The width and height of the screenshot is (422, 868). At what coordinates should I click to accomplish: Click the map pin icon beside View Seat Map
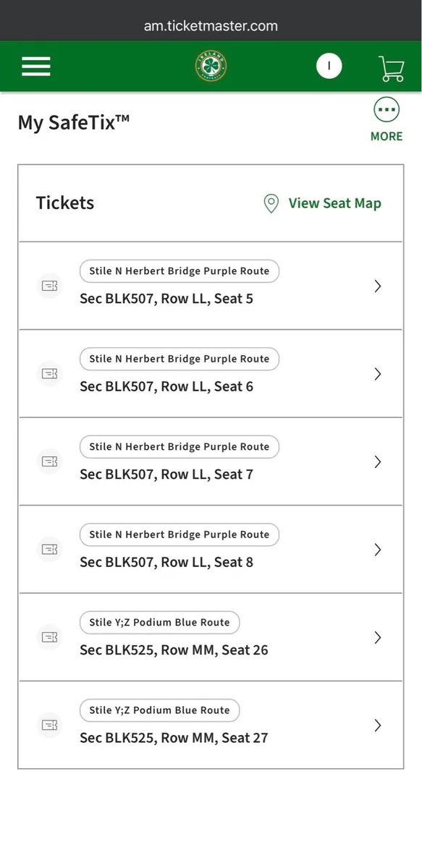click(271, 203)
